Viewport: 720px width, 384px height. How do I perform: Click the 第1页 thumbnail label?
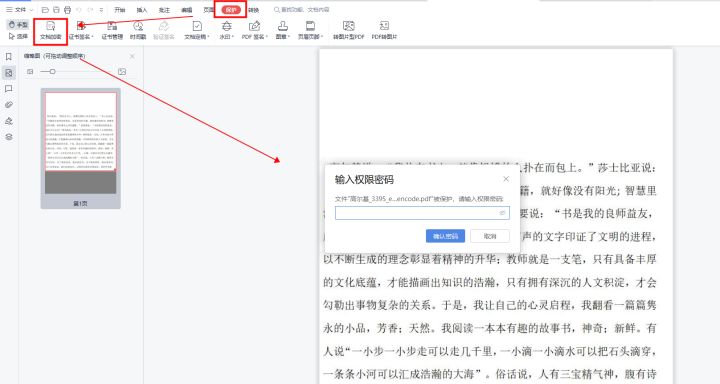80,203
